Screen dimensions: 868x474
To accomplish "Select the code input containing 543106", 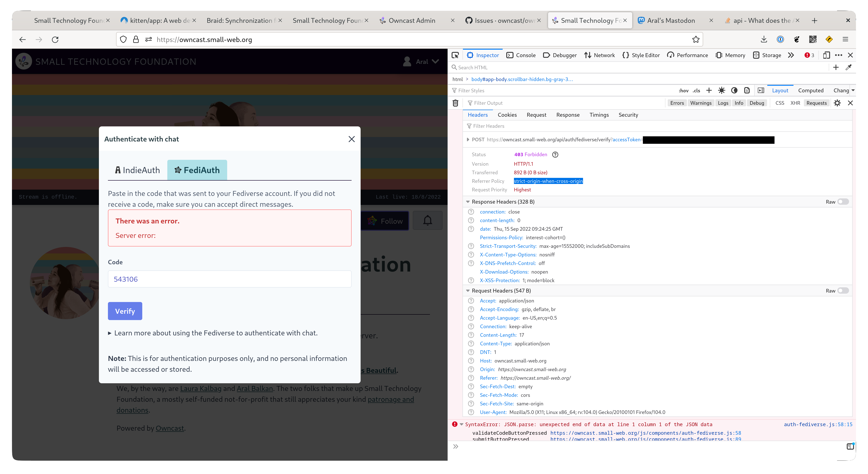I will [229, 279].
